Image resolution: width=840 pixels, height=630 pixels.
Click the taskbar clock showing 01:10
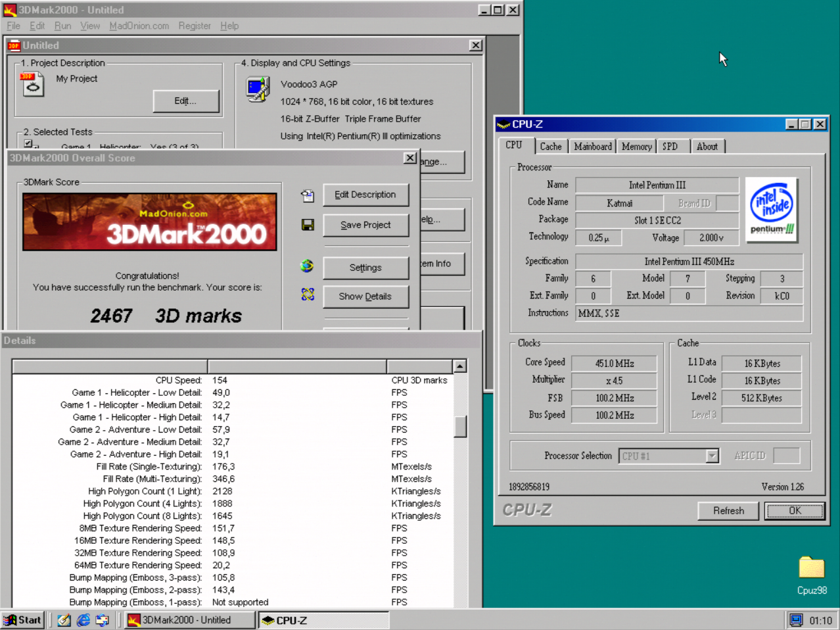pyautogui.click(x=820, y=620)
